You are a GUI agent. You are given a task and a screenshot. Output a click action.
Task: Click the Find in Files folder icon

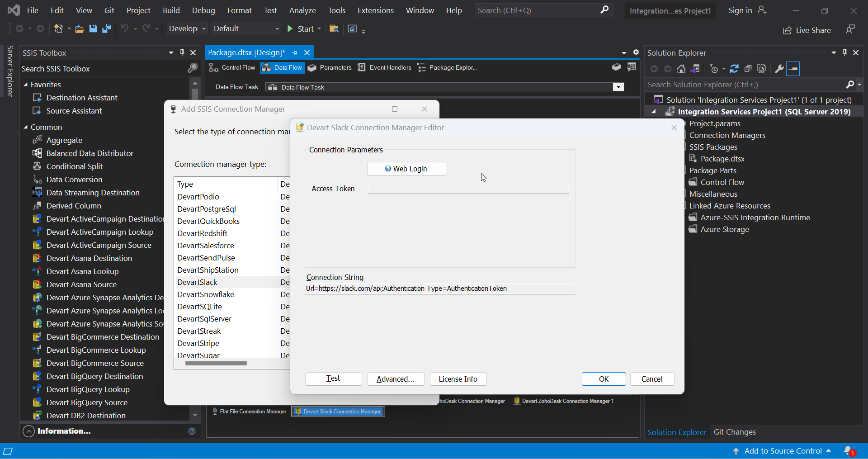[x=334, y=29]
